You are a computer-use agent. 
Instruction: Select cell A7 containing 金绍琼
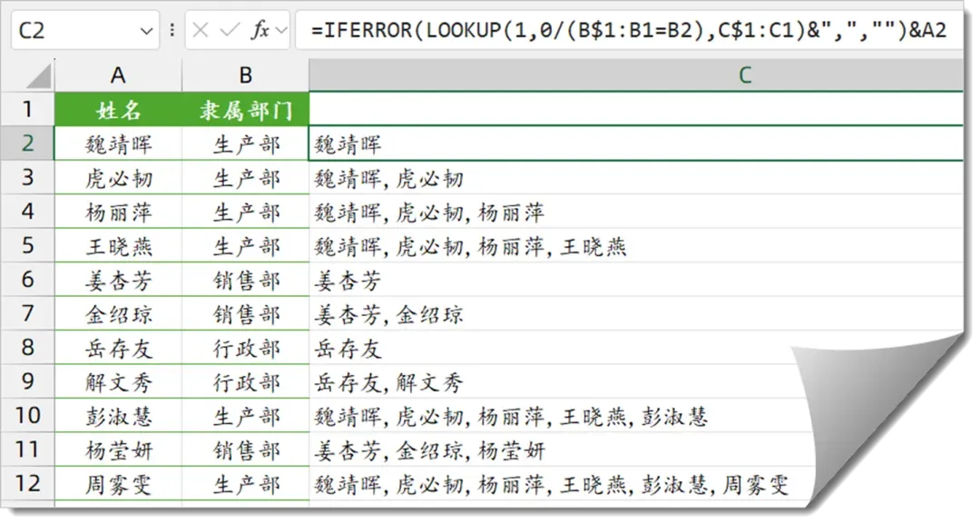pos(118,313)
